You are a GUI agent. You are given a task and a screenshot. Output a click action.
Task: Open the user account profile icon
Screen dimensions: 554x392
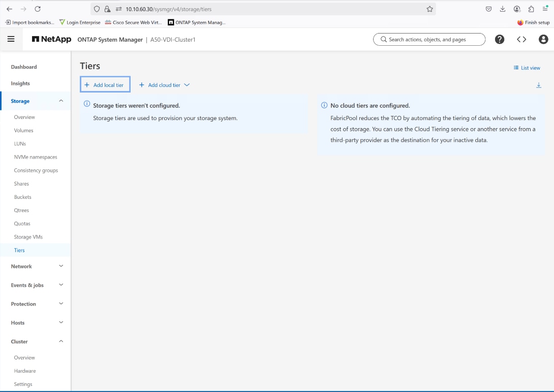543,39
